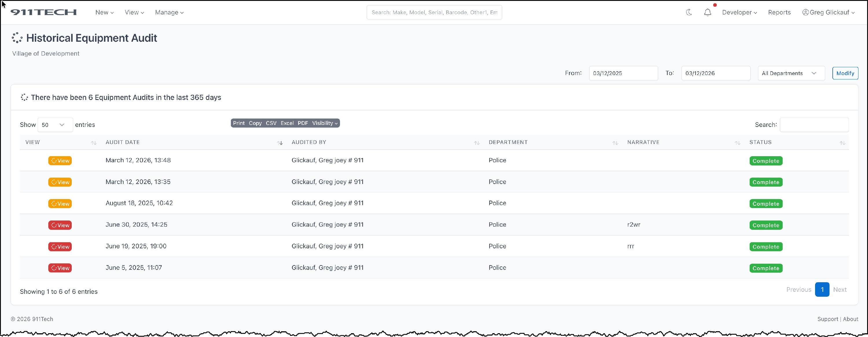View the June 30, 2025 audit

(60, 225)
